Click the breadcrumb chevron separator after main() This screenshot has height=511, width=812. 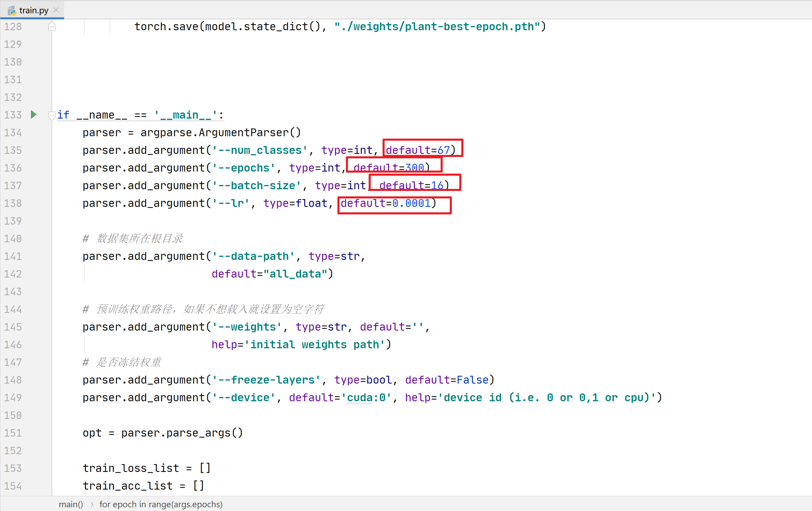pos(92,504)
